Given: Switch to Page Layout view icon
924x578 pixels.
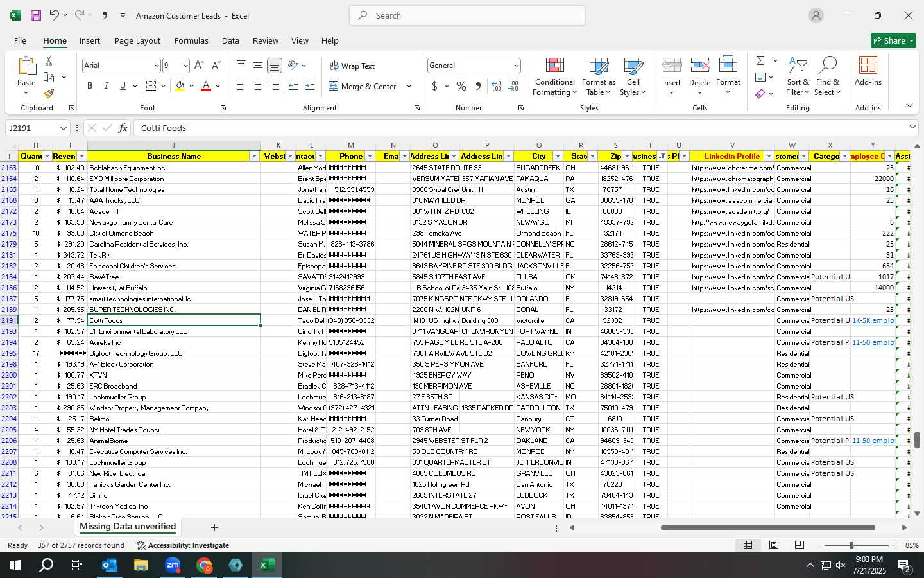Looking at the screenshot, I should click(774, 545).
